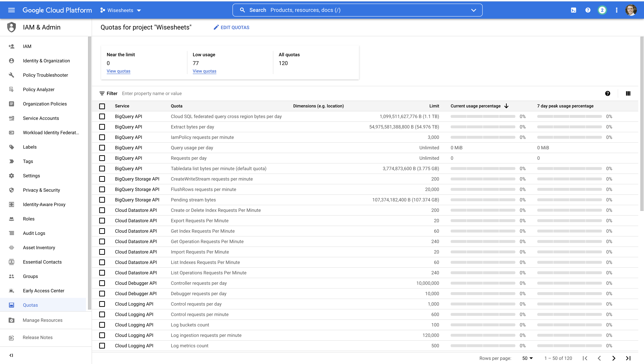Viewport: 644px width, 364px height.
Task: Focus the top search products field
Action: click(x=358, y=10)
